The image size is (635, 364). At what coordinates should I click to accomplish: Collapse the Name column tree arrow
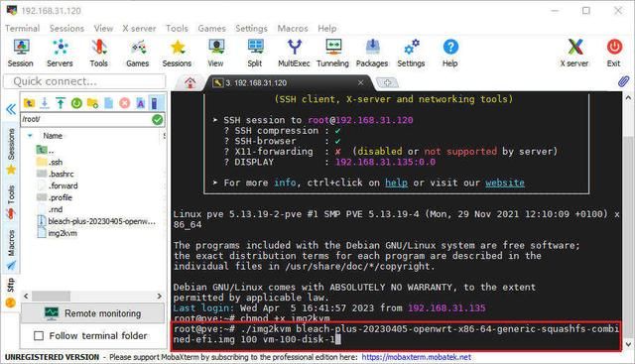point(30,136)
